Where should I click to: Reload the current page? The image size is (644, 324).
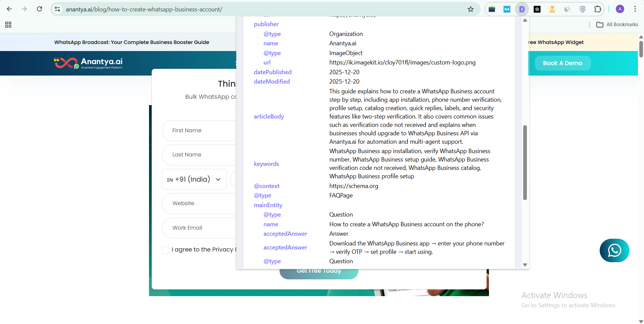coord(39,9)
